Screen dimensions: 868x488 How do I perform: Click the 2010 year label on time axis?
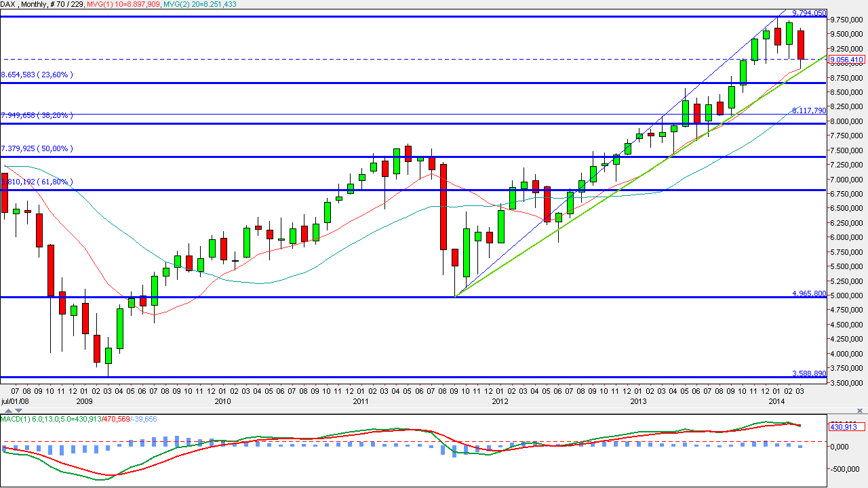click(x=222, y=401)
